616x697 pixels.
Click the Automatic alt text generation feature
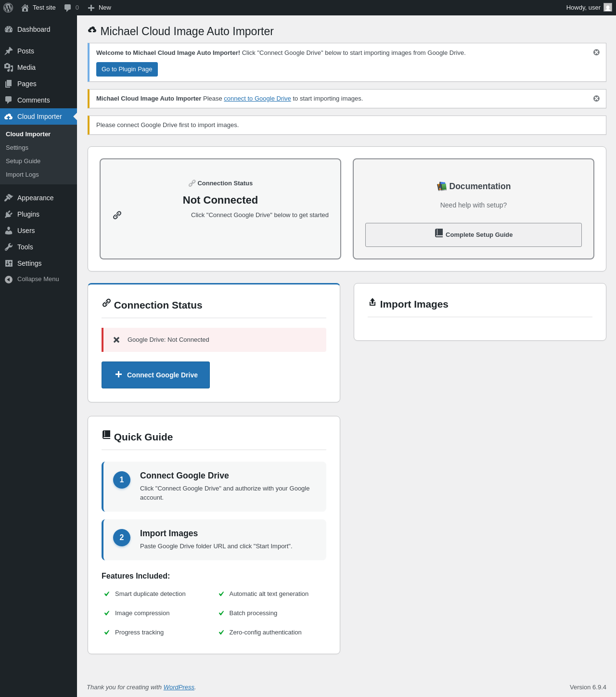pyautogui.click(x=269, y=594)
